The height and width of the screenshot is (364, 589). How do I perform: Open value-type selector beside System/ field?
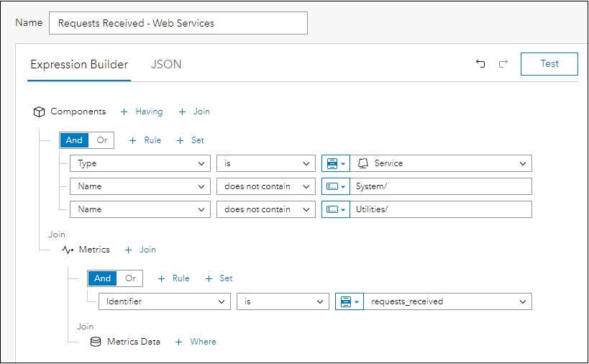point(336,186)
